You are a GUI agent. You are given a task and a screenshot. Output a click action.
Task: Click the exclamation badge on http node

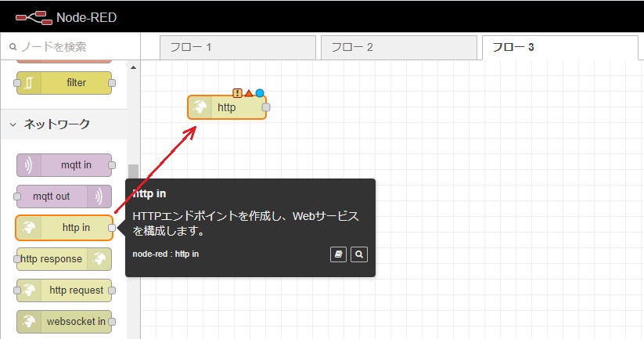tap(237, 93)
